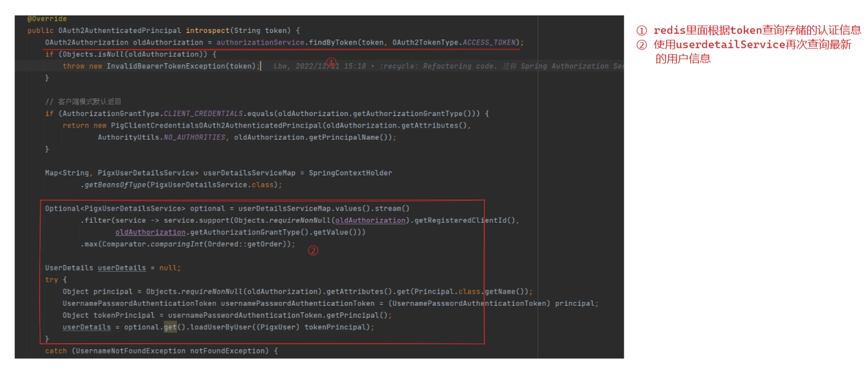This screenshot has height=380, width=868.
Task: Select the ACCESS_TOKEN constant
Action: pyautogui.click(x=489, y=42)
